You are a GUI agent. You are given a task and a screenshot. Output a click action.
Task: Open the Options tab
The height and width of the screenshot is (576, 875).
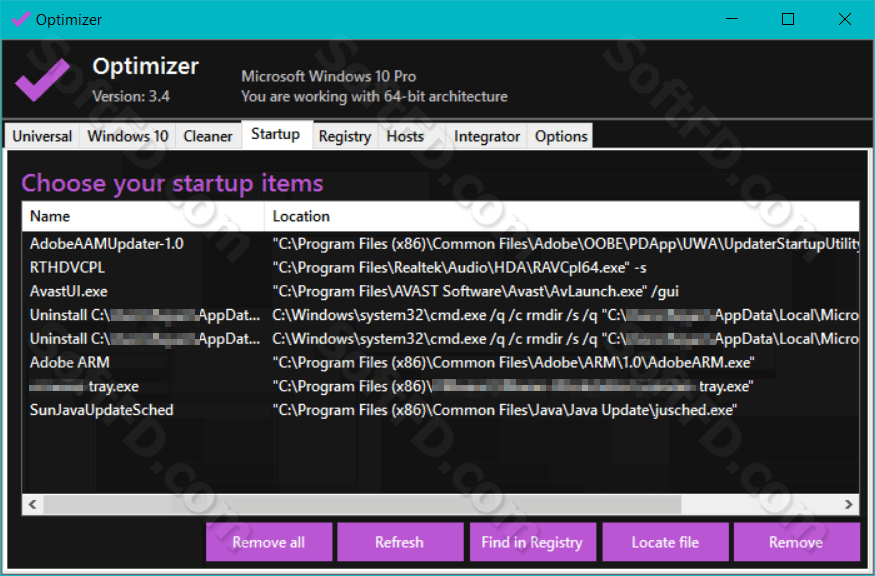561,136
